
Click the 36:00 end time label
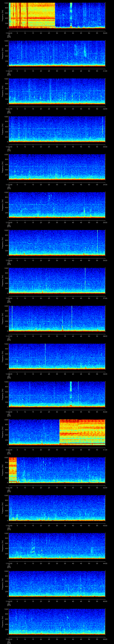[105, 260]
